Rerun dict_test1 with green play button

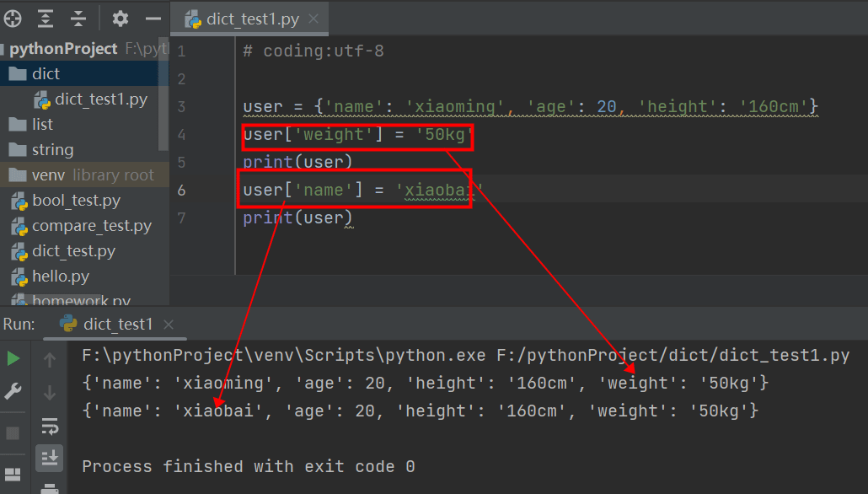13,359
